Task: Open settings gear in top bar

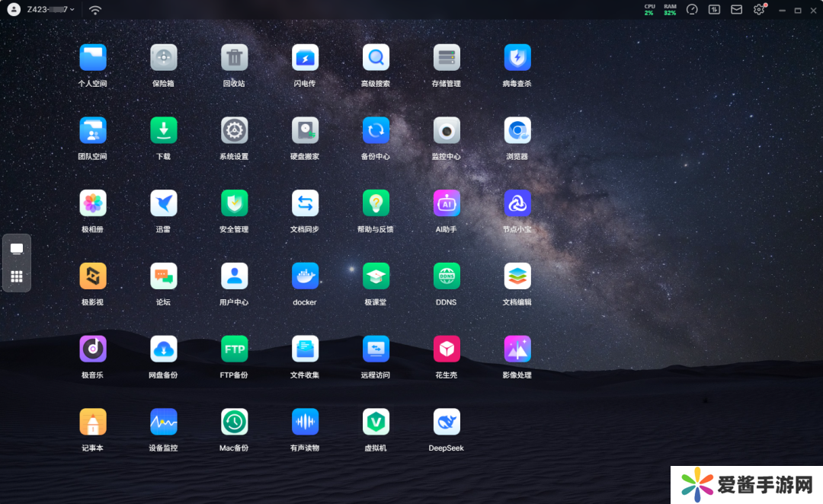Action: (758, 10)
